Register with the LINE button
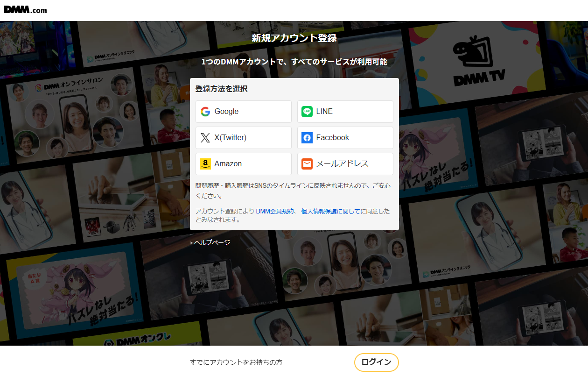 [x=345, y=112]
